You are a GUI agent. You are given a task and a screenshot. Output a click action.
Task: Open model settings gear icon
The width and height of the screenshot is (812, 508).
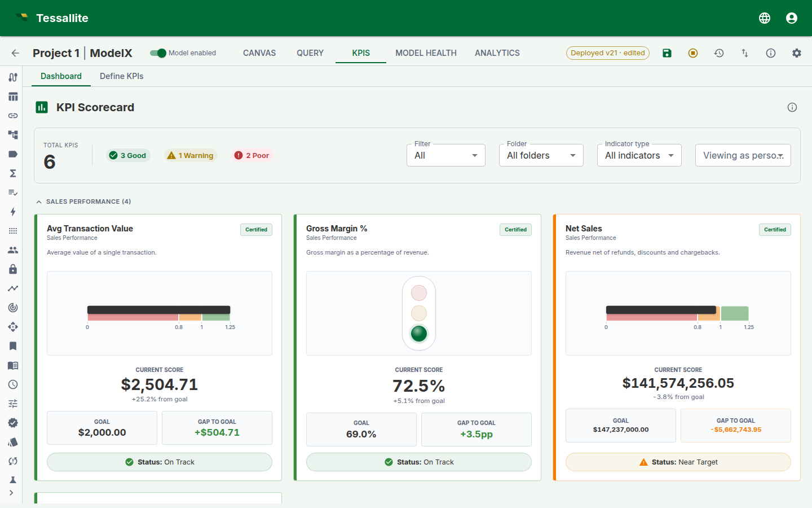pyautogui.click(x=797, y=53)
